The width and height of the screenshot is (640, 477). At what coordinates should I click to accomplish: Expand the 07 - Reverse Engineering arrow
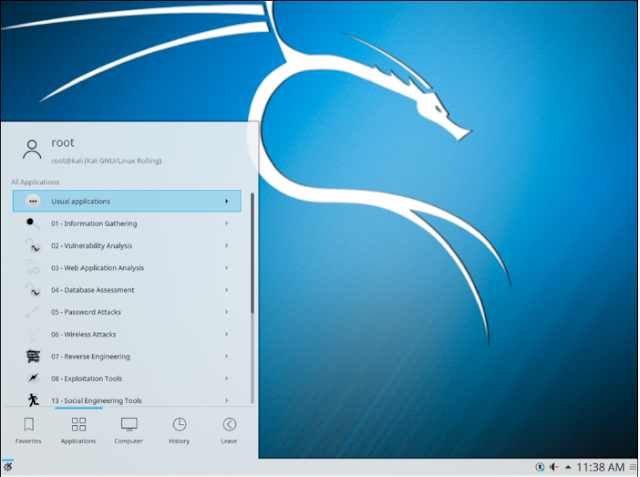(x=227, y=356)
